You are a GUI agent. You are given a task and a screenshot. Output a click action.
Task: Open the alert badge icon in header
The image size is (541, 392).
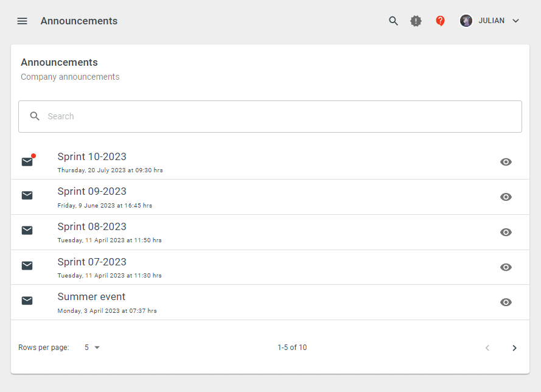click(x=416, y=21)
